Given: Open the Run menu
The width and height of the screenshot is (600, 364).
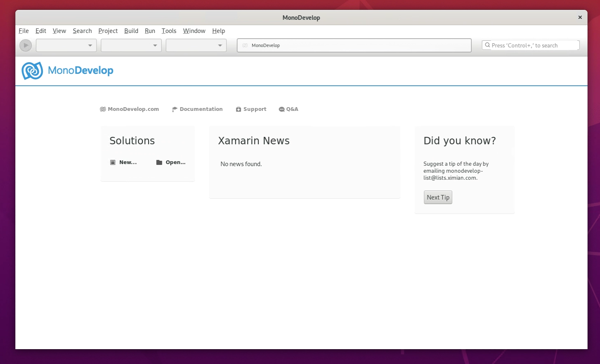Looking at the screenshot, I should pyautogui.click(x=150, y=31).
